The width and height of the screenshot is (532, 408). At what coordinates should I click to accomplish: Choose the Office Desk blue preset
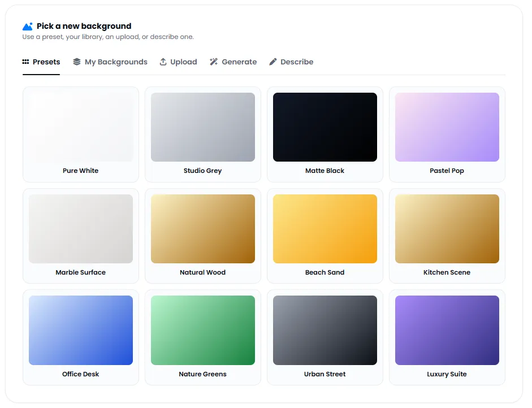pyautogui.click(x=81, y=331)
